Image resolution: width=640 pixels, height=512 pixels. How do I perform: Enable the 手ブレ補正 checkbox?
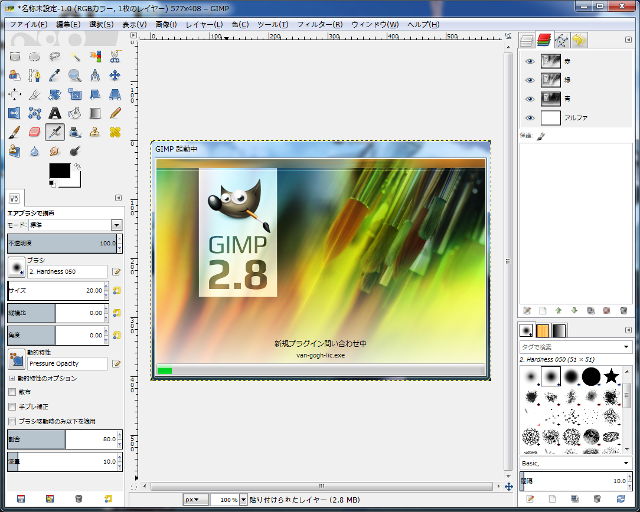tap(12, 407)
